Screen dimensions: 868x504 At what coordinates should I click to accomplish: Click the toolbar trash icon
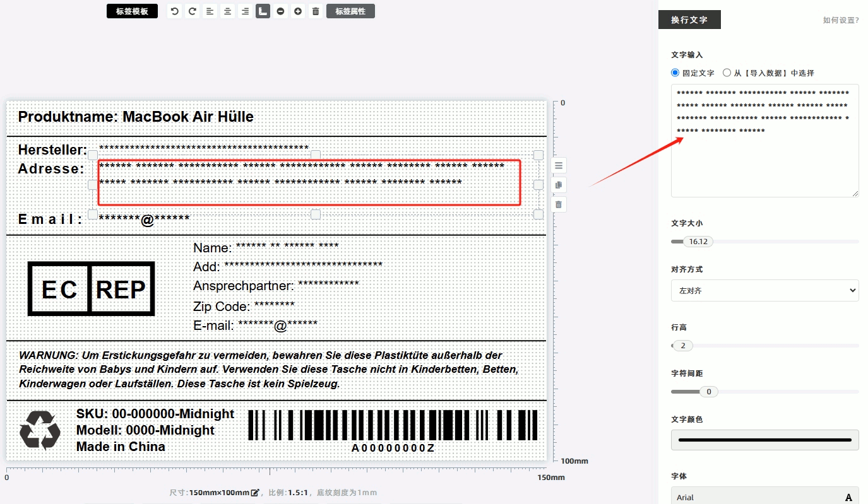pyautogui.click(x=316, y=11)
